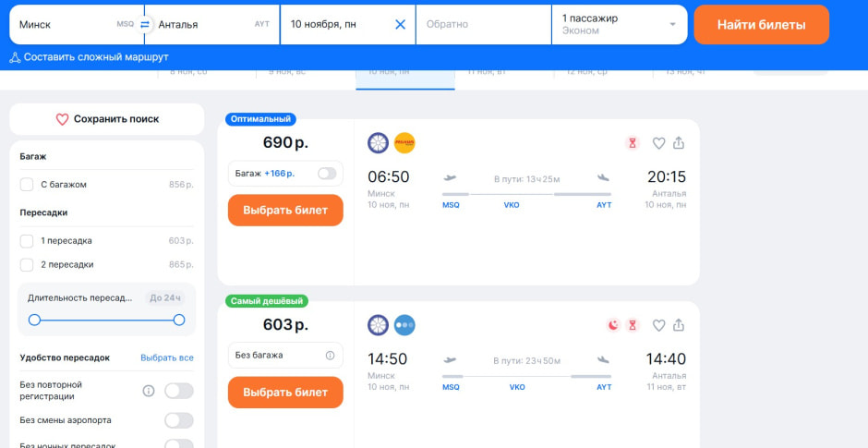Screen dimensions: 868x448
Task: Share the 690 р. ticket
Action: [x=679, y=143]
